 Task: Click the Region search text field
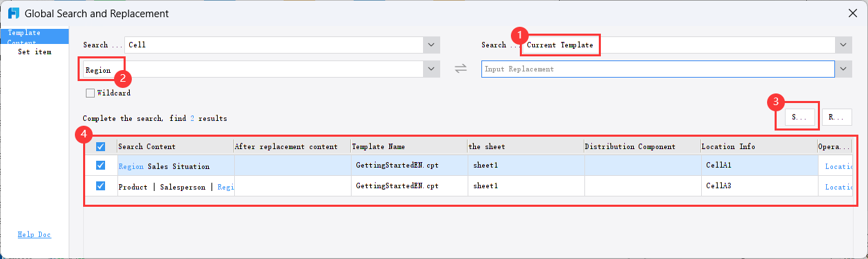(253, 69)
